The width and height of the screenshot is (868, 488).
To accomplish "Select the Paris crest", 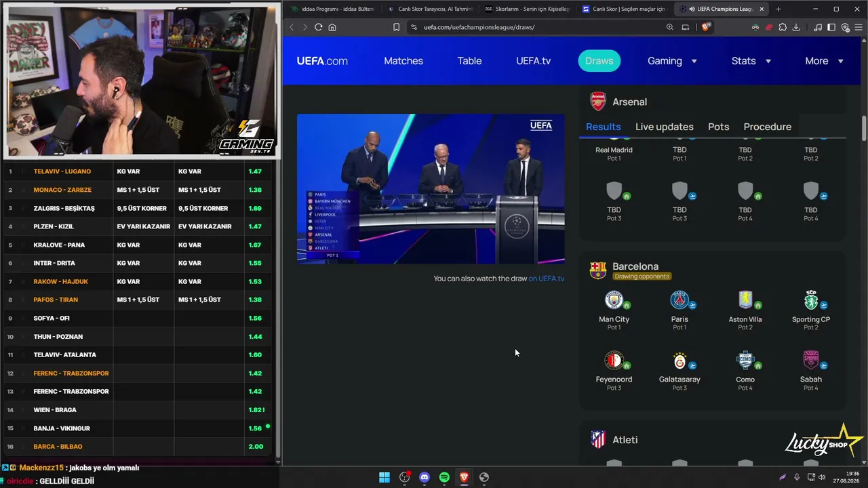I will [x=679, y=300].
